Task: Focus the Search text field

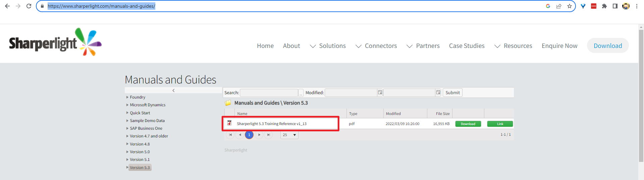Action: point(269,93)
